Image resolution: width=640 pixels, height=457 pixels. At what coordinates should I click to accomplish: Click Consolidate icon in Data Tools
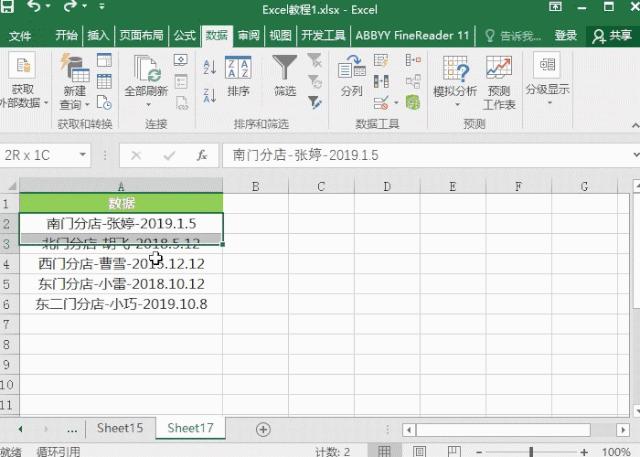coord(413,60)
